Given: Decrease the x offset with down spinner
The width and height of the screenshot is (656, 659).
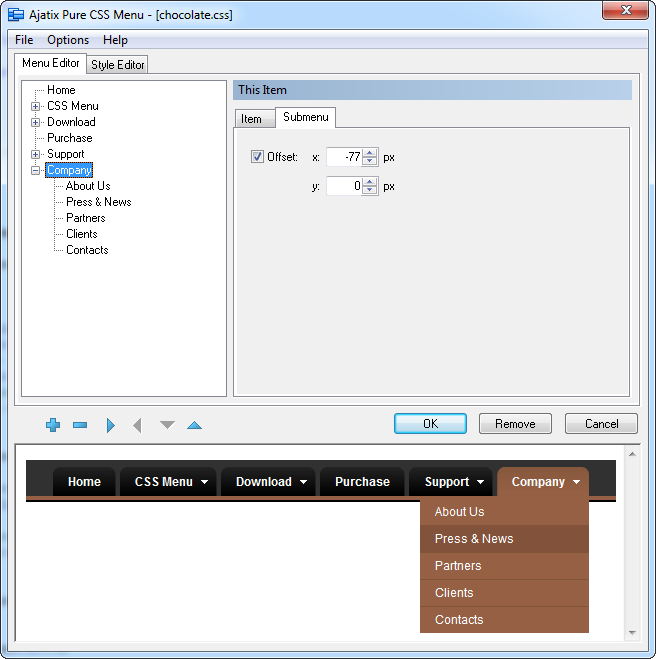Looking at the screenshot, I should coord(369,161).
